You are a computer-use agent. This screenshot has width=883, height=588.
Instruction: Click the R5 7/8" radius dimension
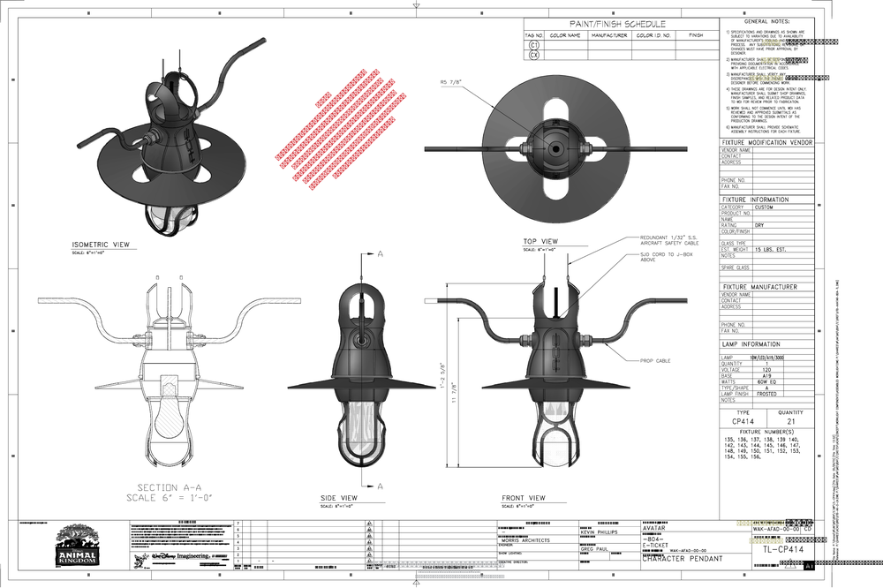coord(451,82)
